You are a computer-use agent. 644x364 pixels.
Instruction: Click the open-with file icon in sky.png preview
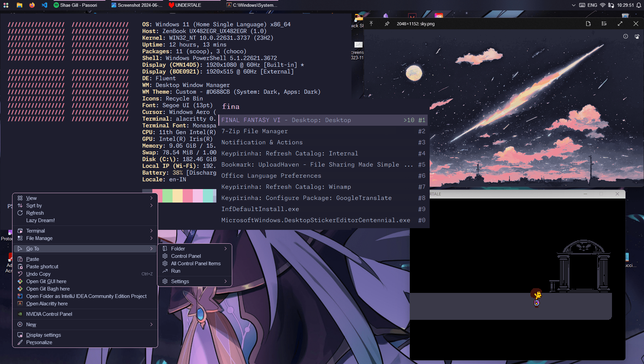(588, 24)
